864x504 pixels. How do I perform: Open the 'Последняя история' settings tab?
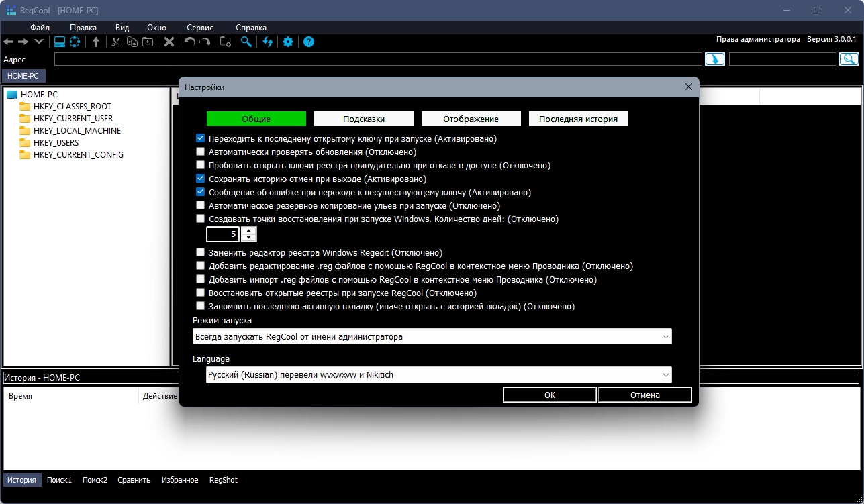[578, 119]
